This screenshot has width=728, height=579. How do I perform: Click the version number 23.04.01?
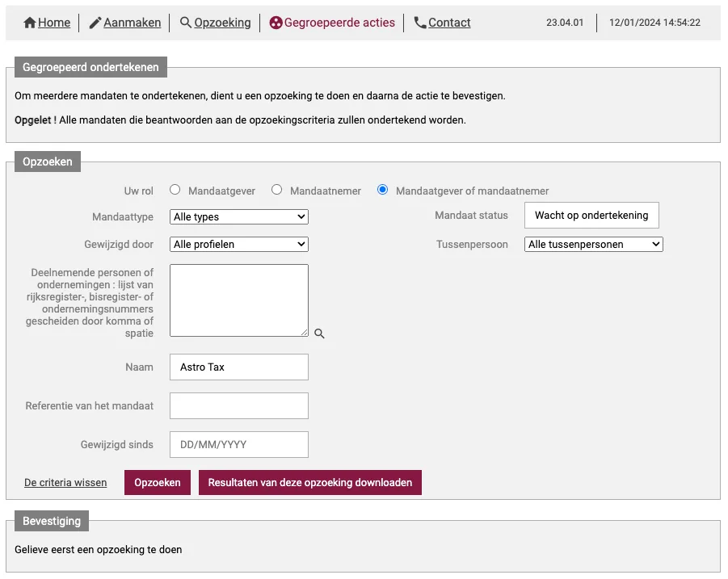[565, 23]
